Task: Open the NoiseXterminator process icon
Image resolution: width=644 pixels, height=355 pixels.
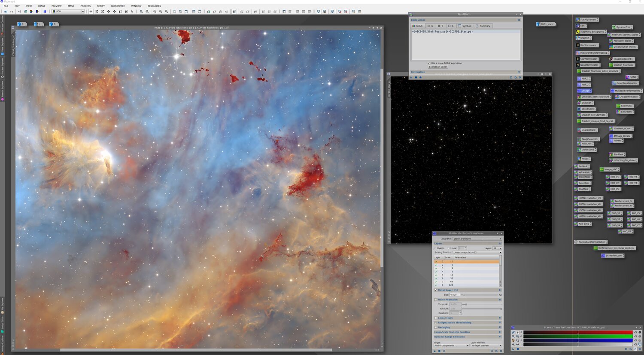Action: point(588,65)
